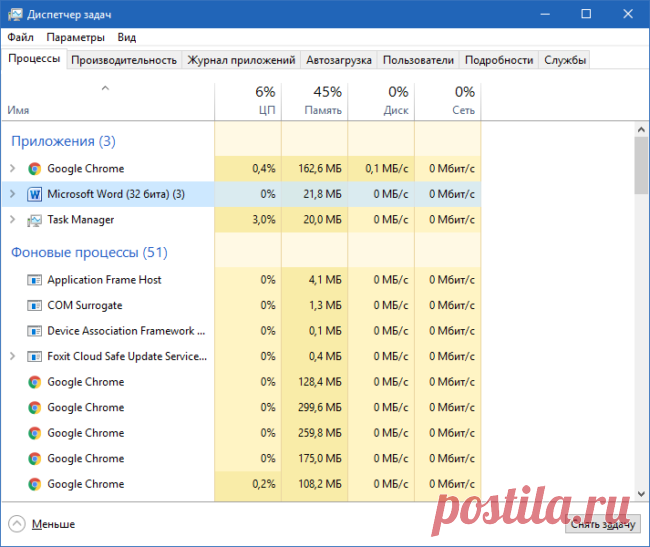This screenshot has height=547, width=650.
Task: Click the 20,0 МБ memory cell
Action: (315, 220)
